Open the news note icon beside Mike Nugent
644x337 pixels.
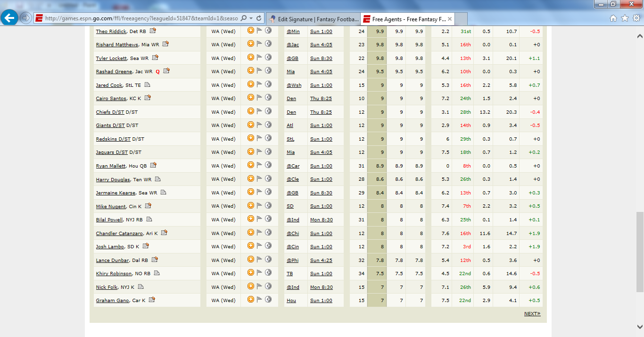148,206
